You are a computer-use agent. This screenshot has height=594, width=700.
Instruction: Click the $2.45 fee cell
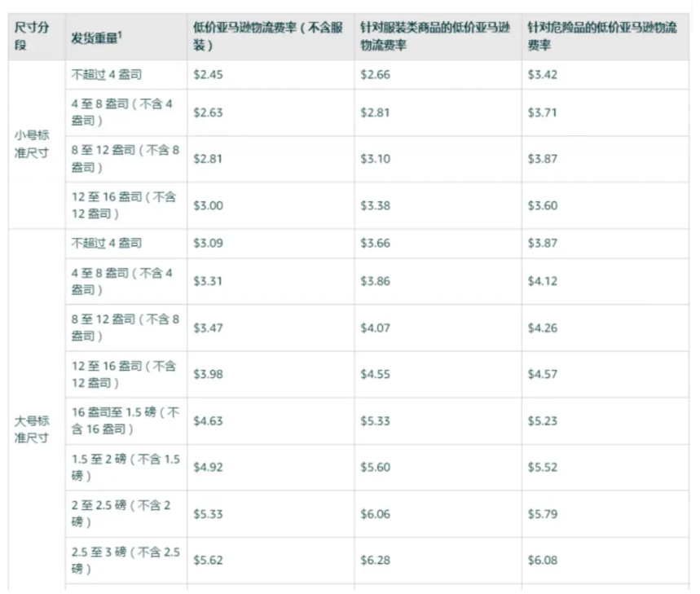pos(208,73)
